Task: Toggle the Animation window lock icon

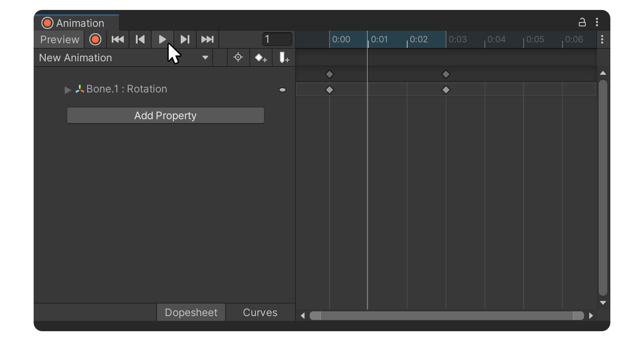Action: pyautogui.click(x=582, y=22)
